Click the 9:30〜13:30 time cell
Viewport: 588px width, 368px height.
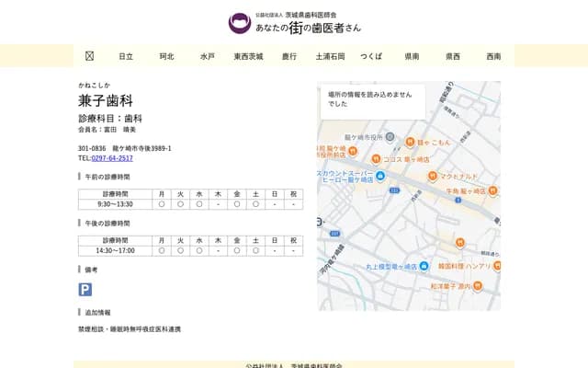(115, 204)
